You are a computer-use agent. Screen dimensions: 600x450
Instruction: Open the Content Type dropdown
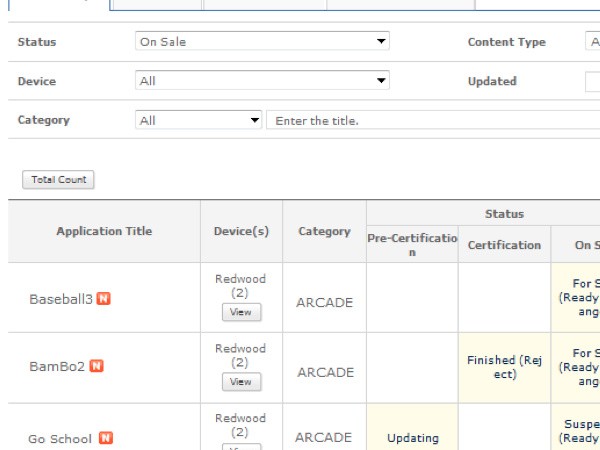(590, 42)
